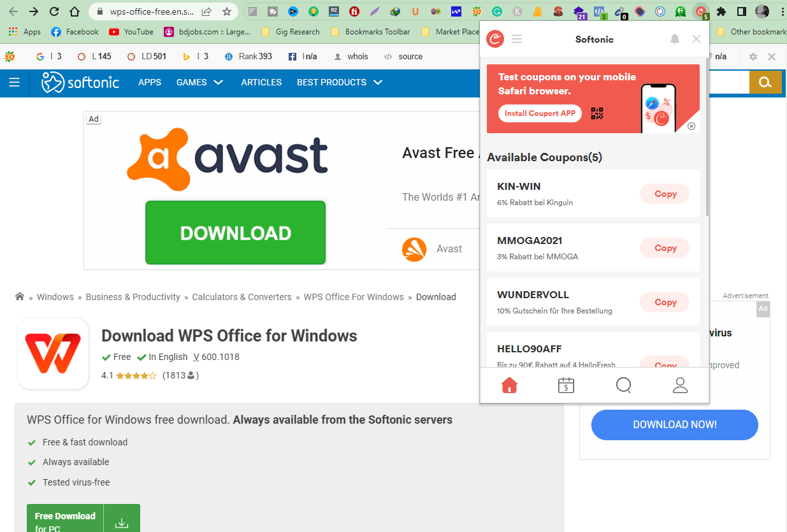Open the profile icon in the Coupert popup
Image resolution: width=787 pixels, height=532 pixels.
(680, 385)
